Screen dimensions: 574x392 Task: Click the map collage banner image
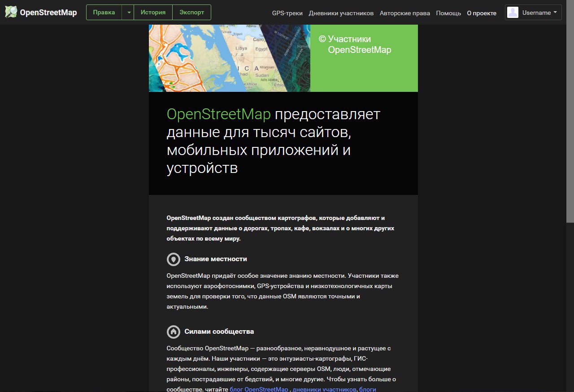pyautogui.click(x=230, y=58)
